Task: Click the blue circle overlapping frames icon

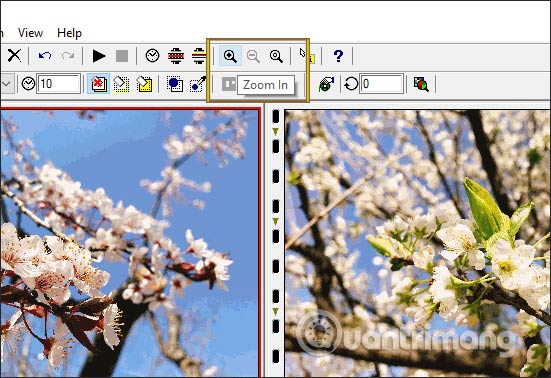Action: pyautogui.click(x=175, y=84)
